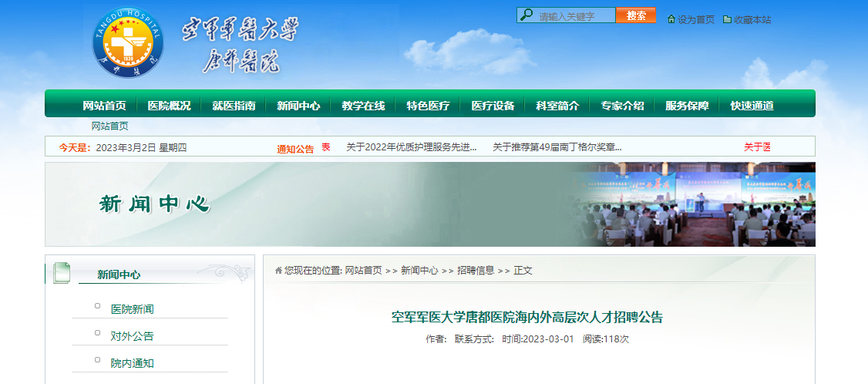The image size is (868, 384).
Task: Click the Tangdu Hospital round logo emblem
Action: point(129,42)
